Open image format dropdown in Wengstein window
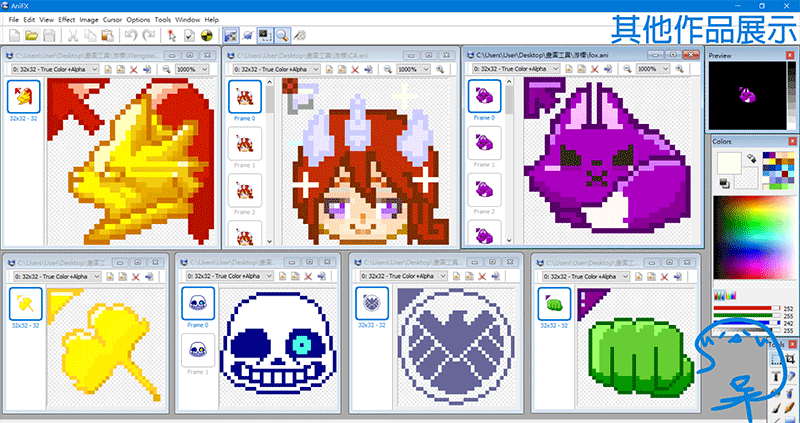This screenshot has width=800, height=423. [x=54, y=69]
